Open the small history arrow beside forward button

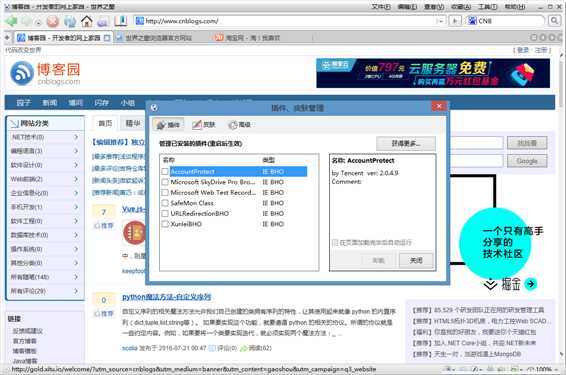(38, 22)
